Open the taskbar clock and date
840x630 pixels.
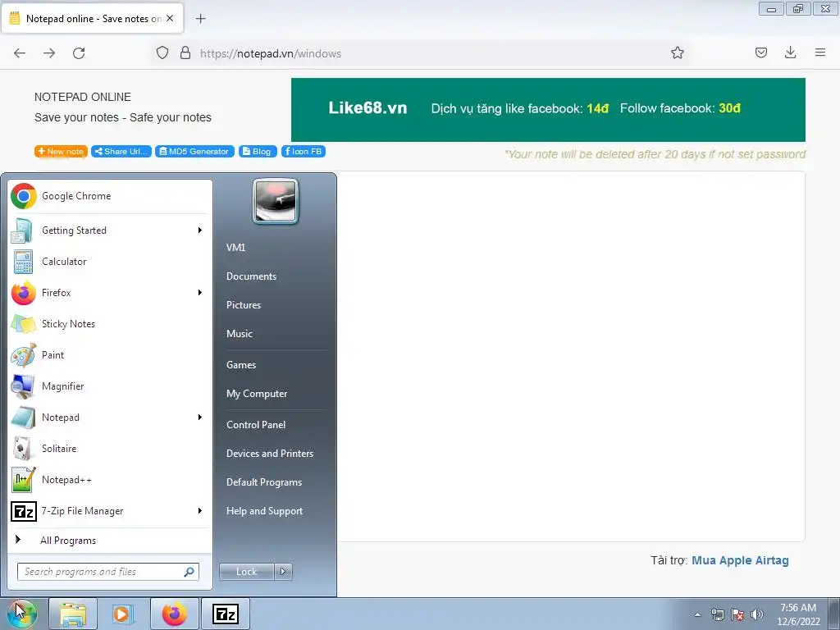click(798, 614)
